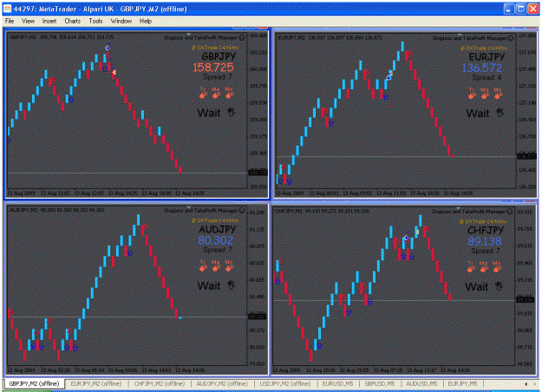Click the hand icon beside Wait on GBPJPY
This screenshot has width=542, height=392.
[x=231, y=113]
